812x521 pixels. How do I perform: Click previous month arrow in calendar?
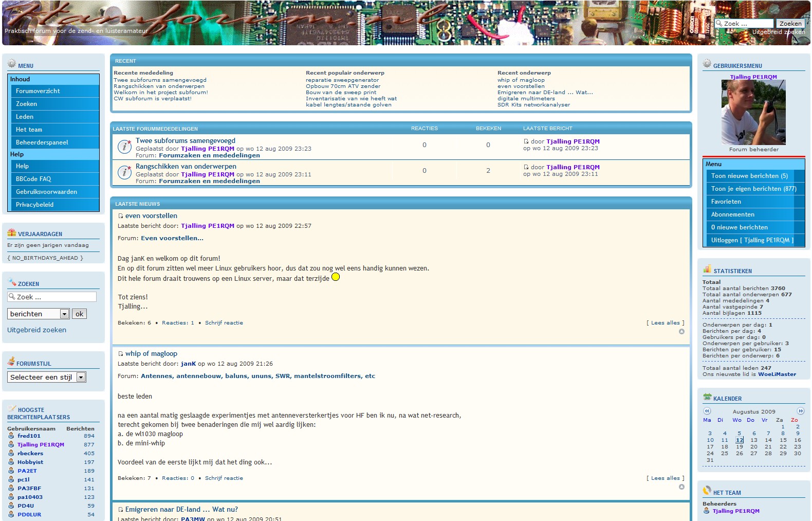click(707, 411)
